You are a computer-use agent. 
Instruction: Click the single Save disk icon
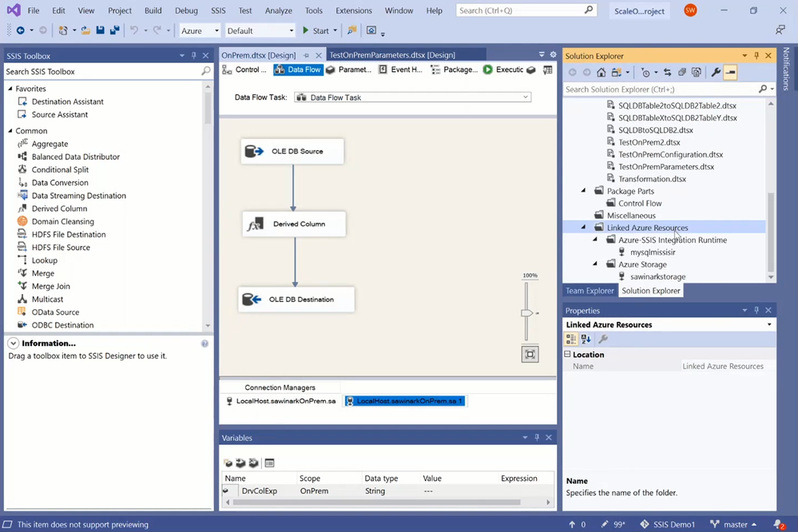click(x=100, y=30)
